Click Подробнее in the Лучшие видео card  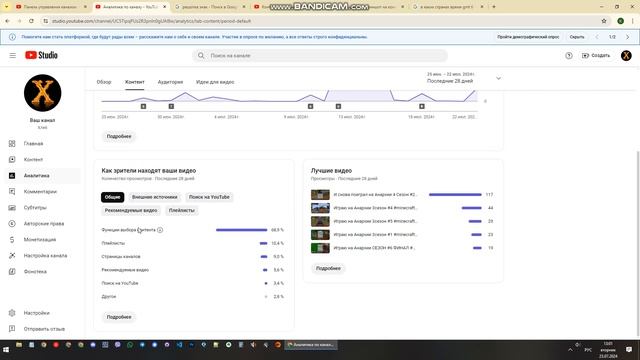point(328,269)
